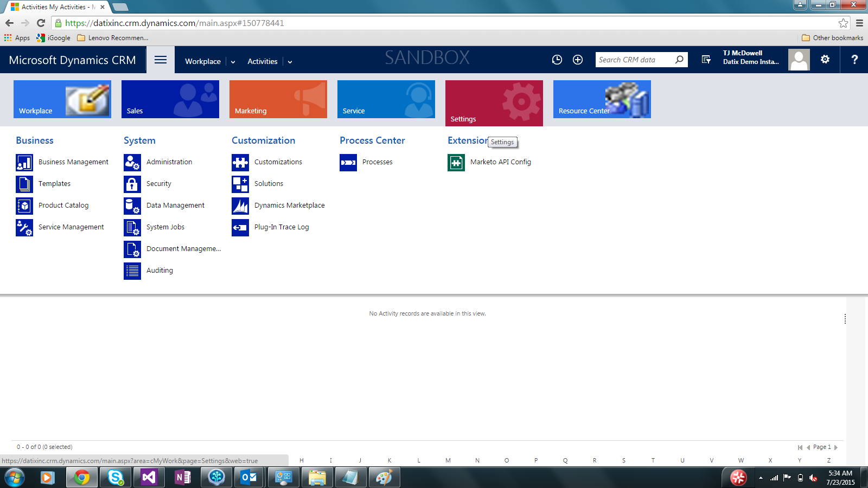Open the settings gear in the navbar
This screenshot has width=868, height=488.
tap(825, 59)
